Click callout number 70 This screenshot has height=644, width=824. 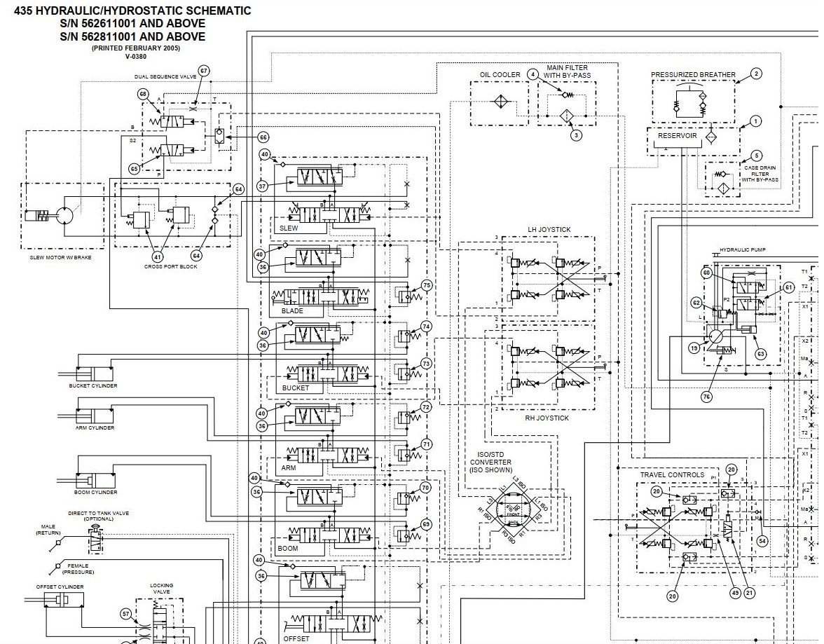pos(426,487)
